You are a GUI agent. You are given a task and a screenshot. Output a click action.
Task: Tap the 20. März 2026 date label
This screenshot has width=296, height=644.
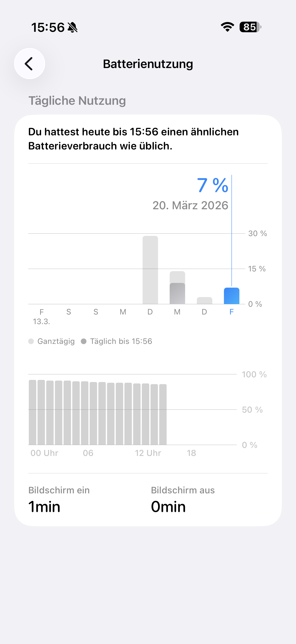click(190, 205)
